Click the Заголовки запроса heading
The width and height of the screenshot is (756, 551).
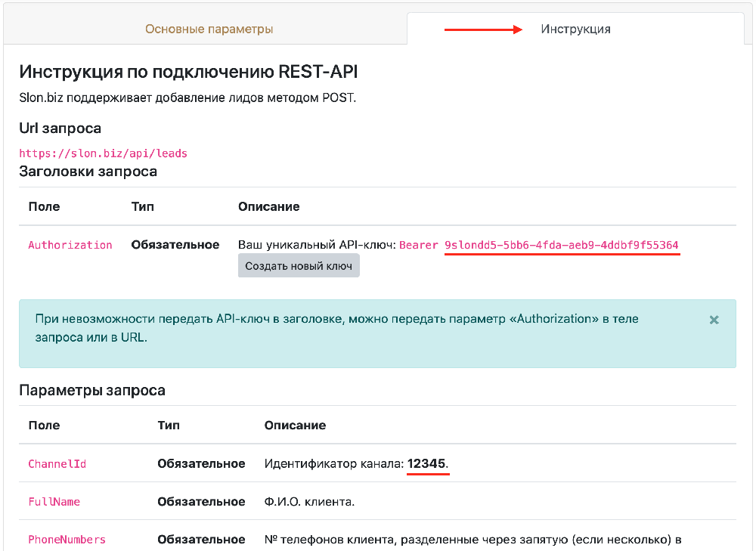coord(88,171)
